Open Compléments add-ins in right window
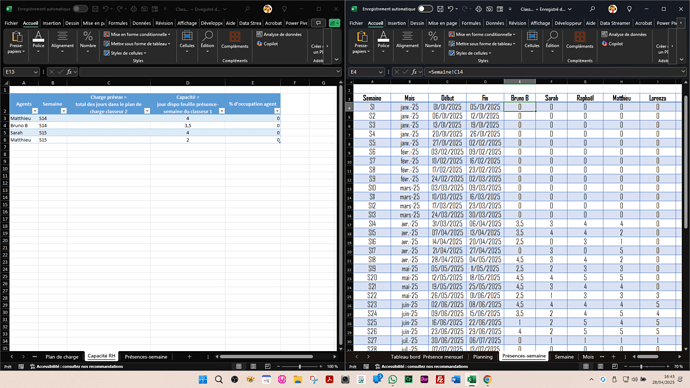This screenshot has height=388, width=690. click(580, 40)
